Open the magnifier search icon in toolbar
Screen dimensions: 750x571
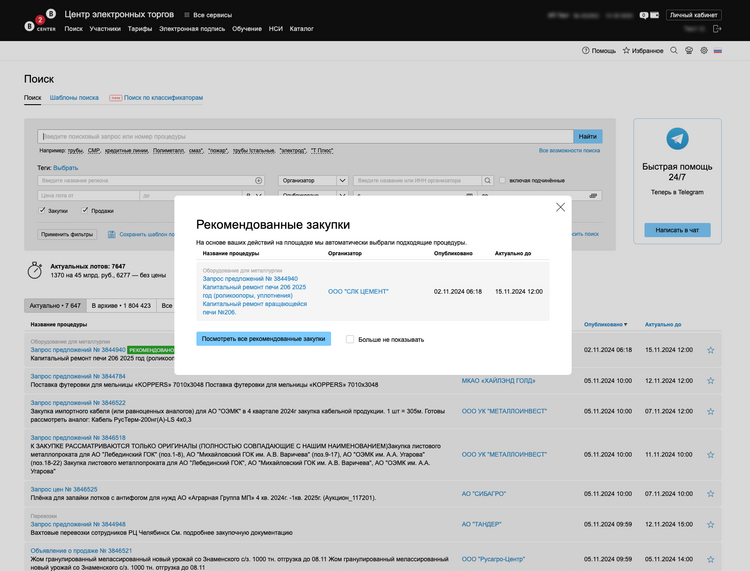[x=674, y=51]
